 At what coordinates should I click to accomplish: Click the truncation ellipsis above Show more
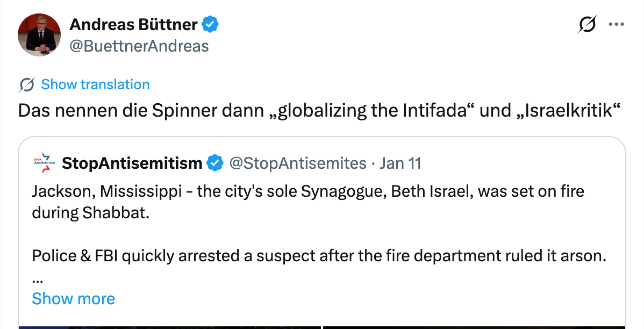[x=38, y=281]
